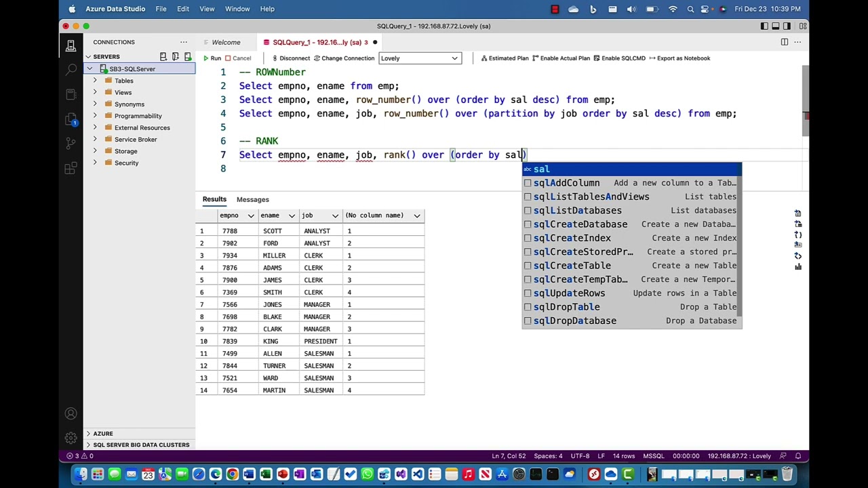Open the Search view in the activity bar

click(71, 70)
